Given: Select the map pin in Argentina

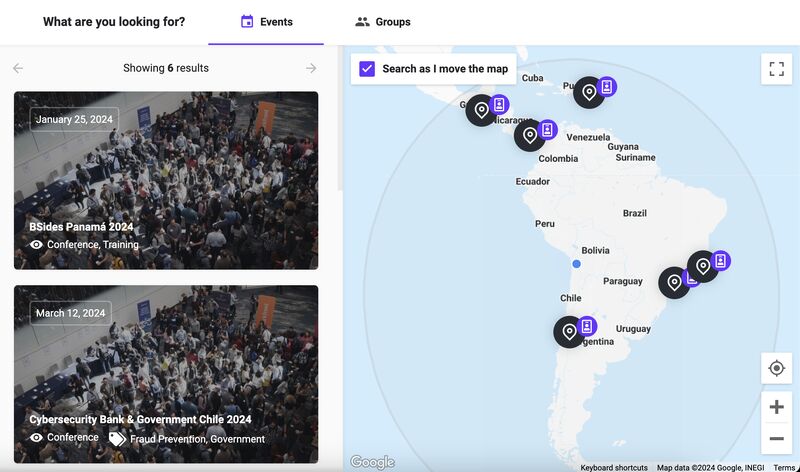Looking at the screenshot, I should point(569,332).
